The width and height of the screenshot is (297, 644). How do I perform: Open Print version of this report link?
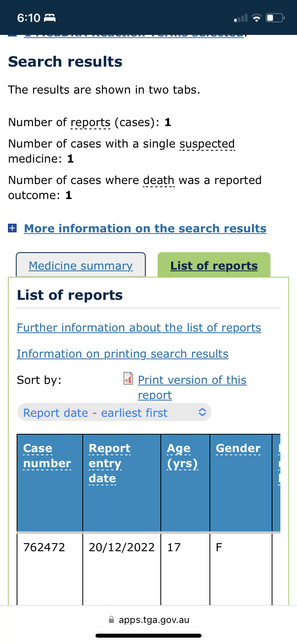click(x=192, y=380)
